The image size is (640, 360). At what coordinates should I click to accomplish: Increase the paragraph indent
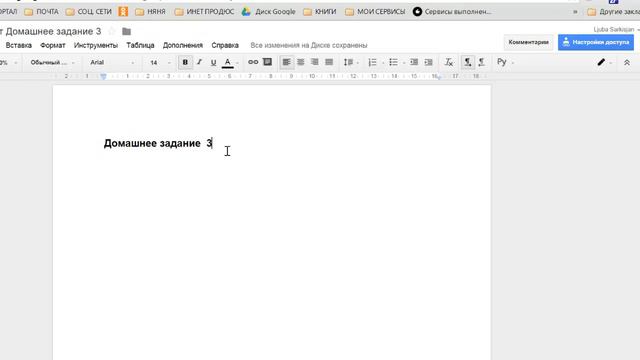pyautogui.click(x=428, y=62)
